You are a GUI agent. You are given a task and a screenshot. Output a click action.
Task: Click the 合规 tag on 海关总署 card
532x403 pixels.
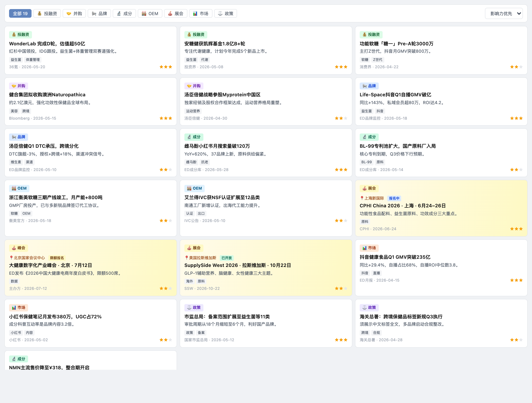(x=376, y=333)
